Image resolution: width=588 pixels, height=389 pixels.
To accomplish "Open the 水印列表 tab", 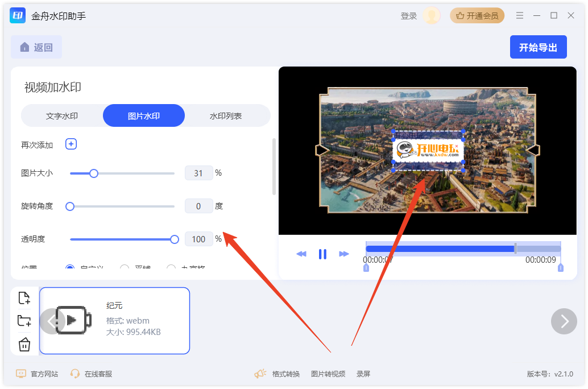I will pyautogui.click(x=226, y=115).
